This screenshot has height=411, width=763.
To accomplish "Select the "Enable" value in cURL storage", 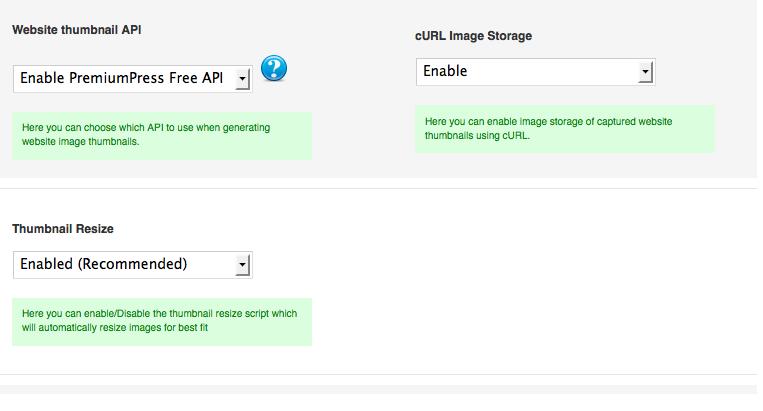I will pyautogui.click(x=446, y=72).
